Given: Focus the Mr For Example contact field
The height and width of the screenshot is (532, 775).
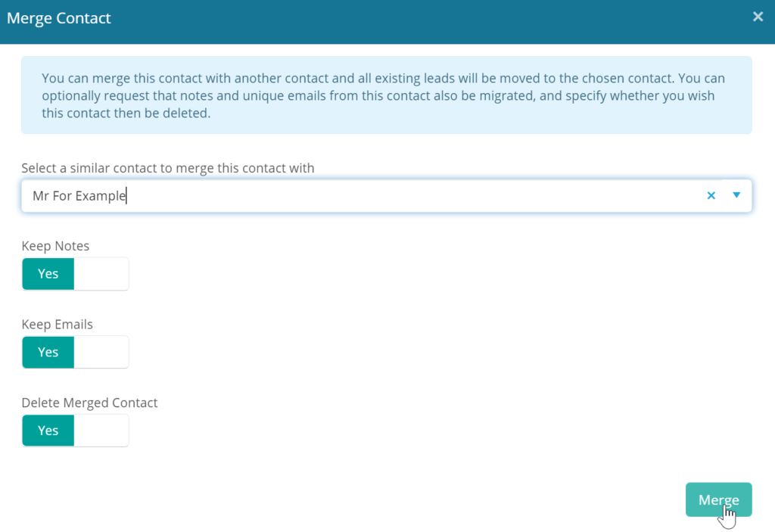Looking at the screenshot, I should (x=378, y=195).
